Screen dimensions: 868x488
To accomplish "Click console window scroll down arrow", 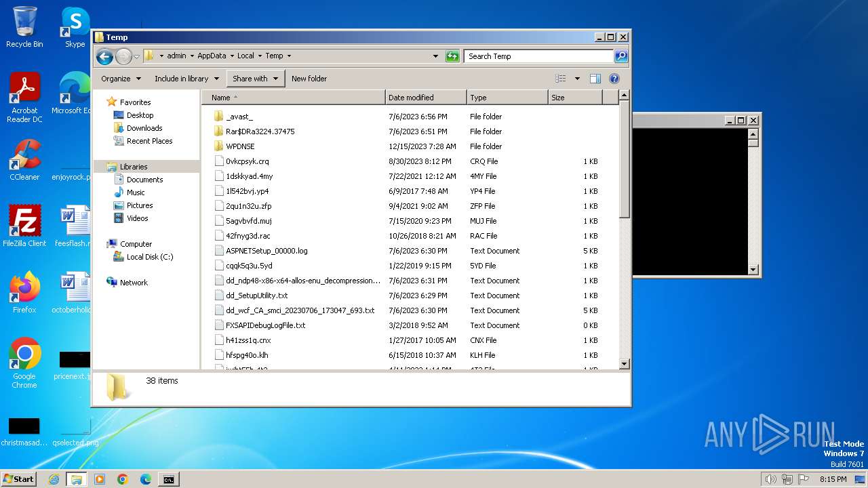I will [x=753, y=269].
